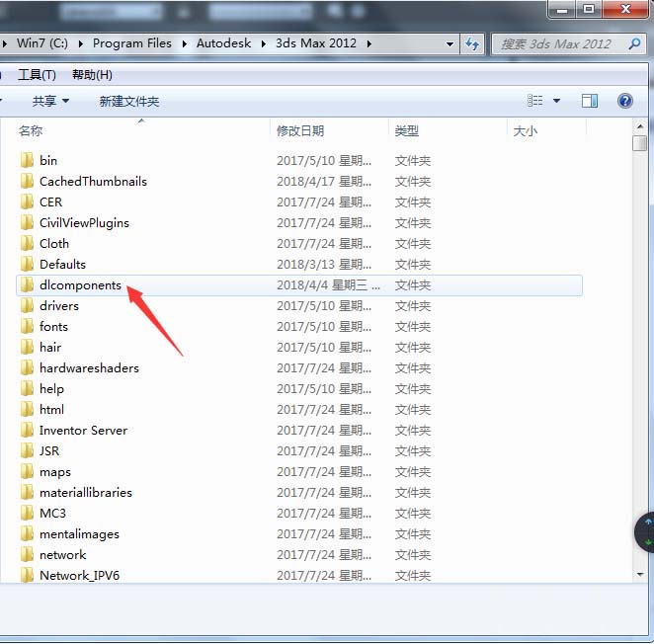Select the drivers folder icon
Screen dimensions: 654x644
coord(27,306)
